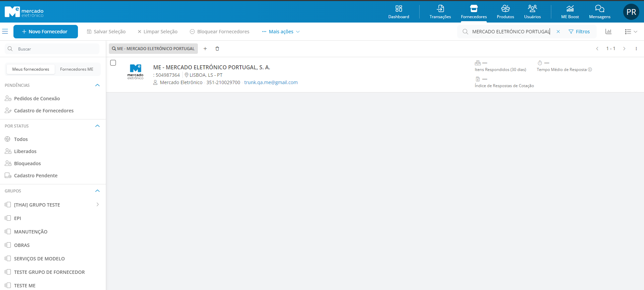This screenshot has width=644, height=290.
Task: Open ME Boost
Action: [570, 12]
